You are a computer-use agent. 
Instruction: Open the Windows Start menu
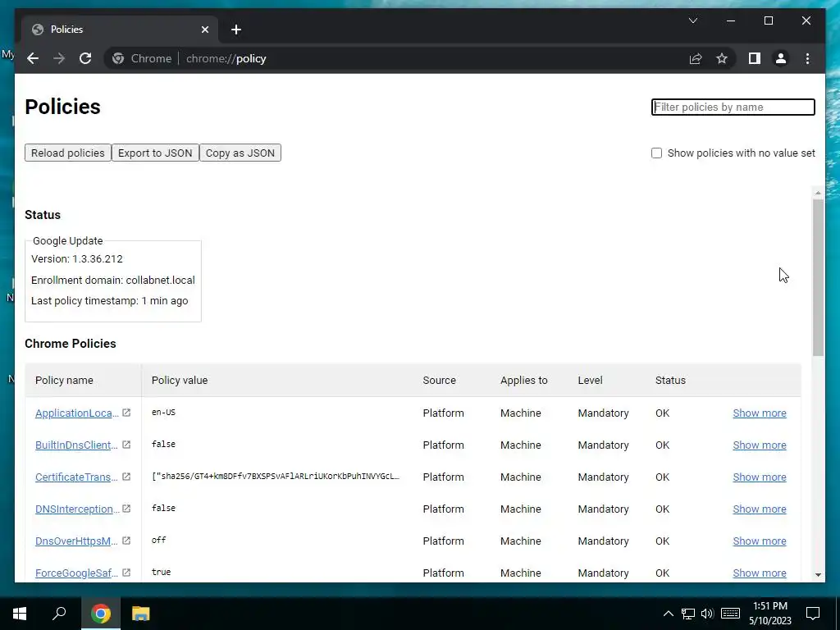[x=20, y=614]
